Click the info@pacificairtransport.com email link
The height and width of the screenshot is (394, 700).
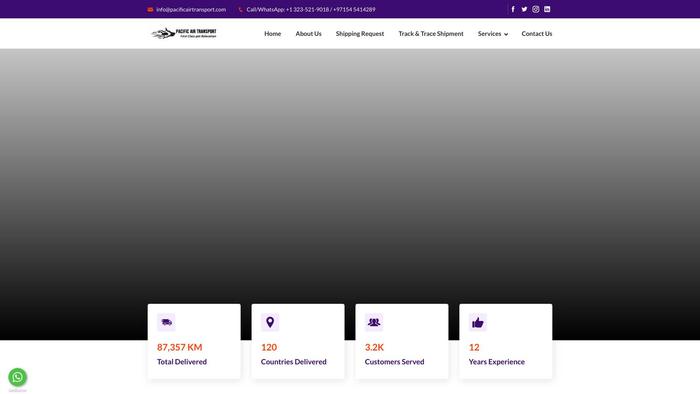tap(191, 9)
